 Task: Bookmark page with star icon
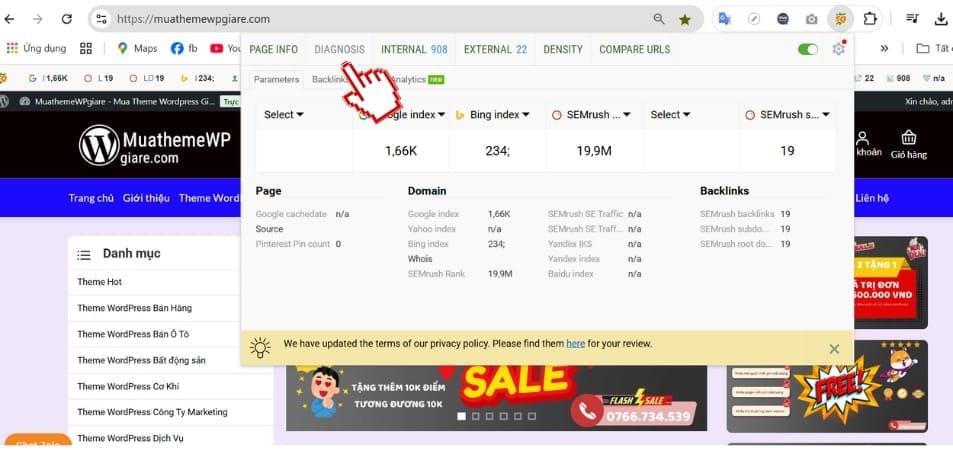click(685, 19)
